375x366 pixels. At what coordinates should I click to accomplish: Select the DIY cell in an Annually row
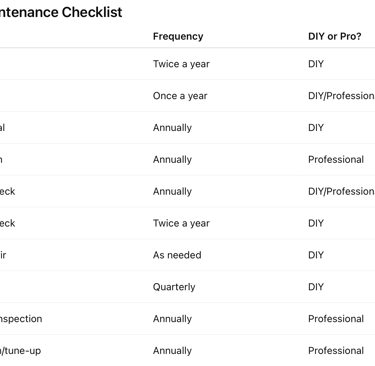click(316, 128)
